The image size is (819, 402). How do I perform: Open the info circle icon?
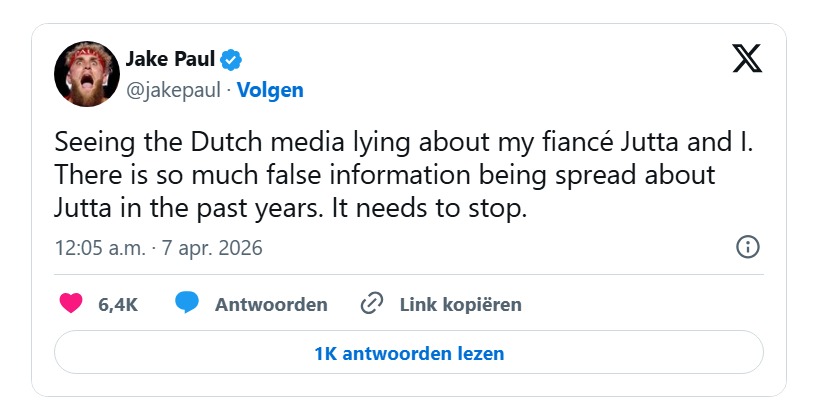coord(747,247)
